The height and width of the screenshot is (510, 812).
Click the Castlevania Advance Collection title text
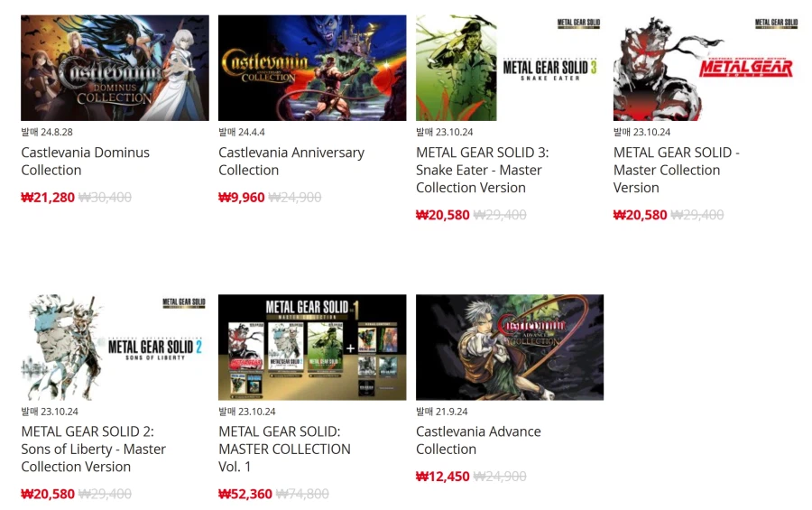[x=478, y=440]
